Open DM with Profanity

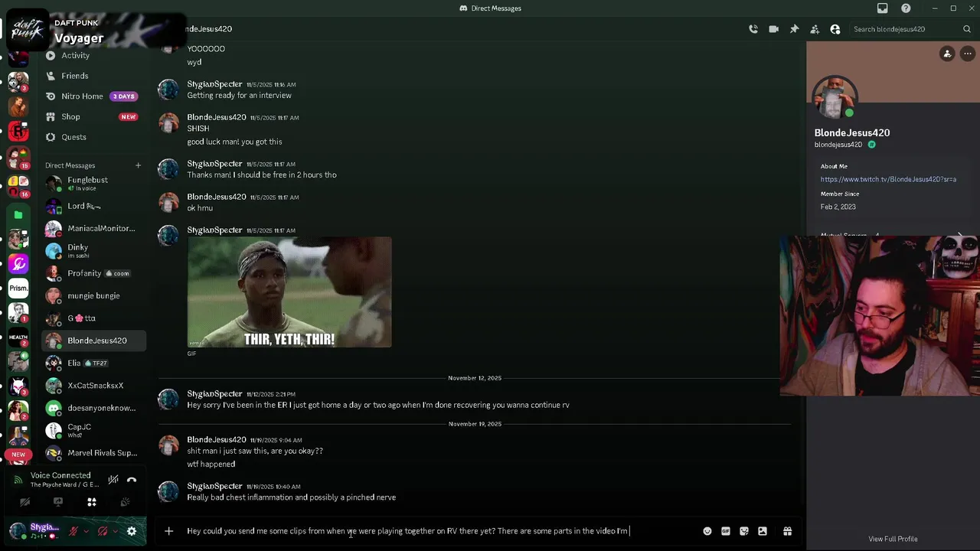pos(93,273)
